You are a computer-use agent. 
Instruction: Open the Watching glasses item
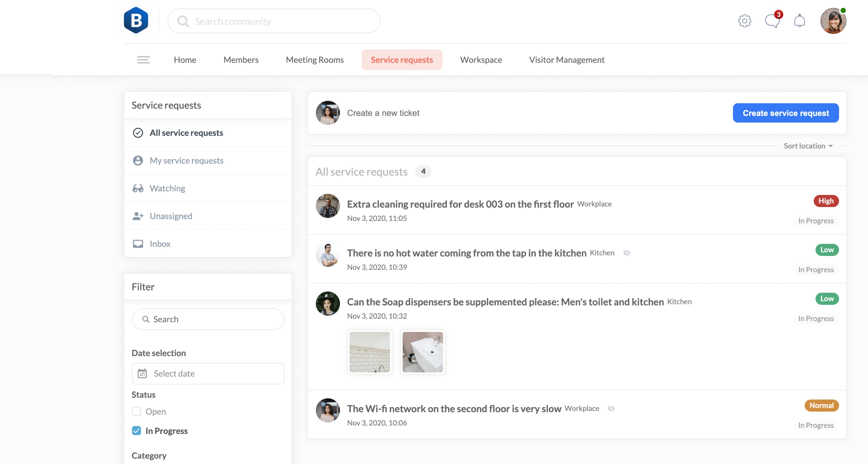[x=168, y=188]
